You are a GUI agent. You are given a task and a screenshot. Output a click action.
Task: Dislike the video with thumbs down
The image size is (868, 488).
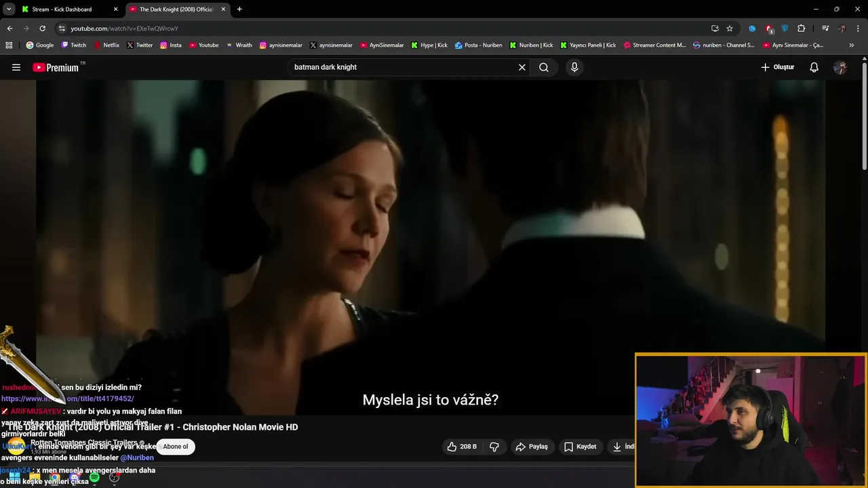pyautogui.click(x=494, y=447)
